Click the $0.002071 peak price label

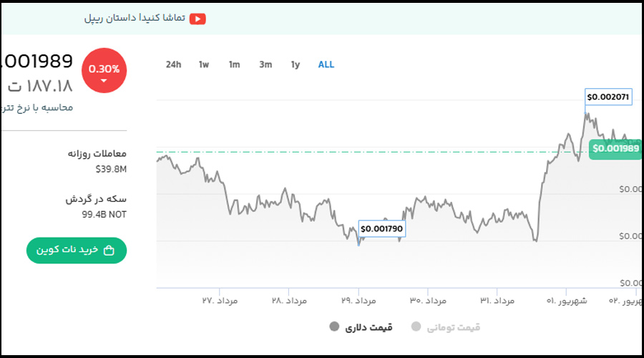tap(608, 96)
